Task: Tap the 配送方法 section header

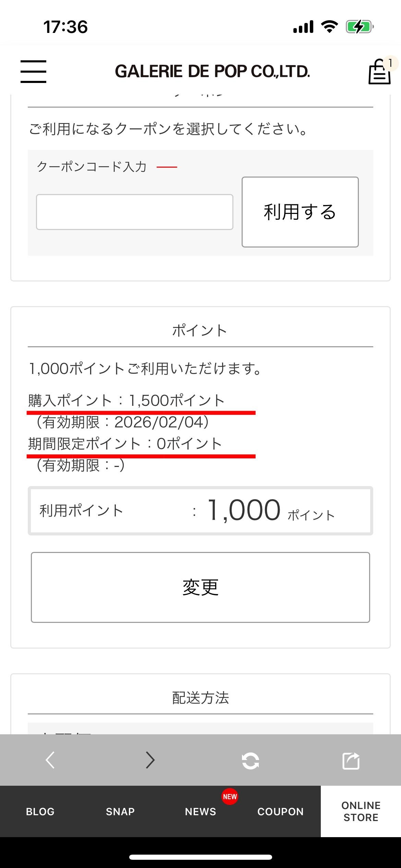Action: pos(200,698)
